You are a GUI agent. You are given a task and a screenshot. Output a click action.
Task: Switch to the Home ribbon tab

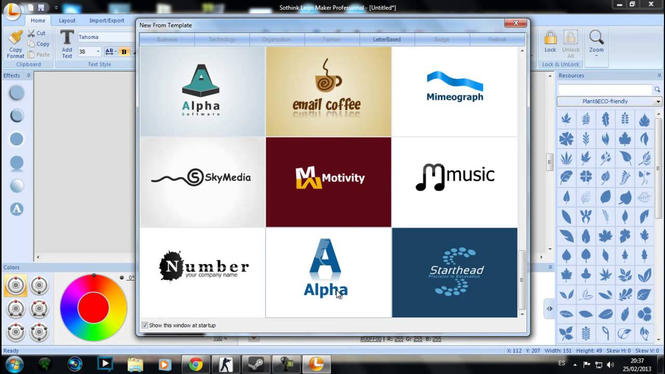[38, 20]
